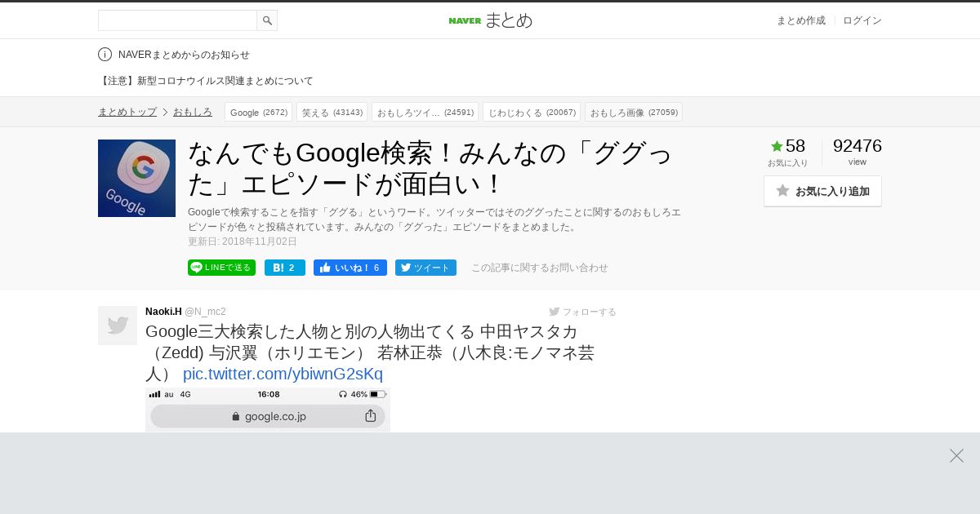This screenshot has width=980, height=514.
Task: Open まとめ作成 link
Action: coord(800,20)
